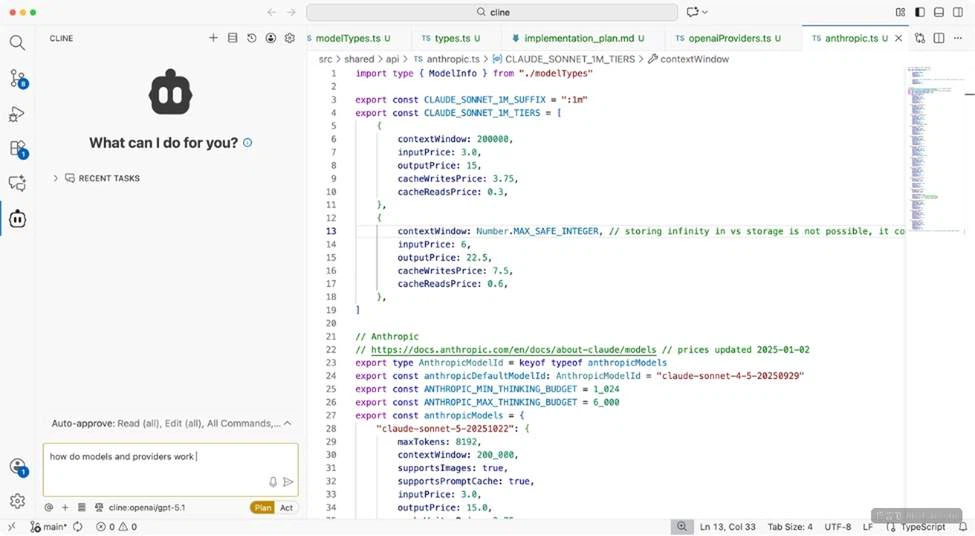
Task: Switch to implementation_plan.md tab
Action: point(583,38)
